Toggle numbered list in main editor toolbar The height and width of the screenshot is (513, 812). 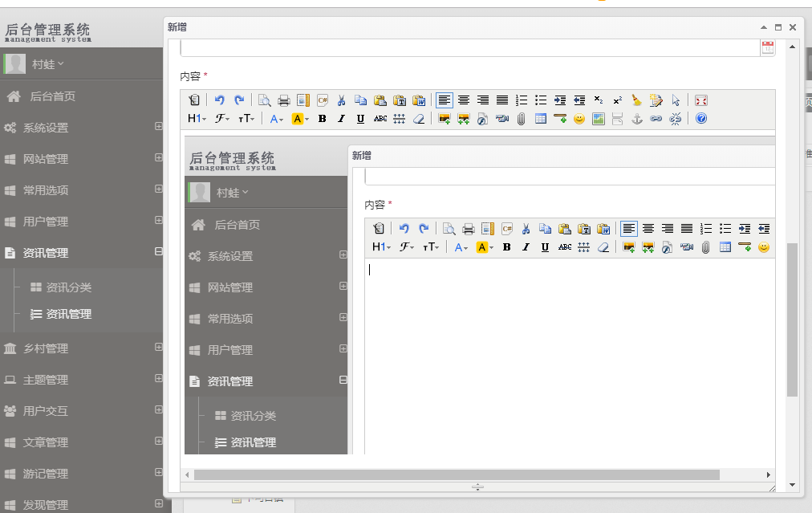tap(522, 100)
